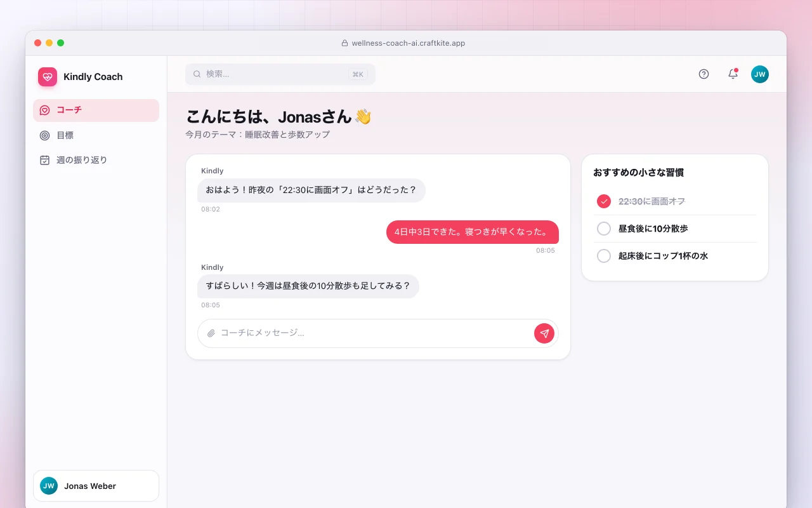Screen dimensions: 812x508
Task: Focus the 検索 search field
Action: pos(280,74)
